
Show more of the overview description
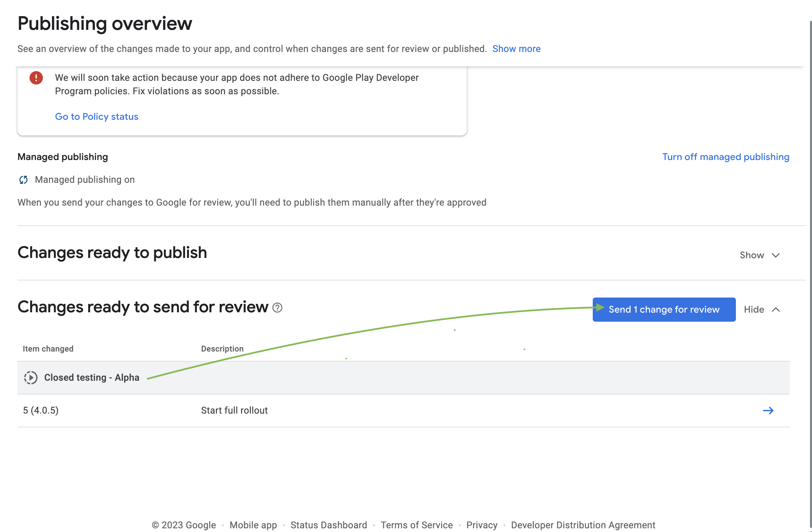(516, 49)
